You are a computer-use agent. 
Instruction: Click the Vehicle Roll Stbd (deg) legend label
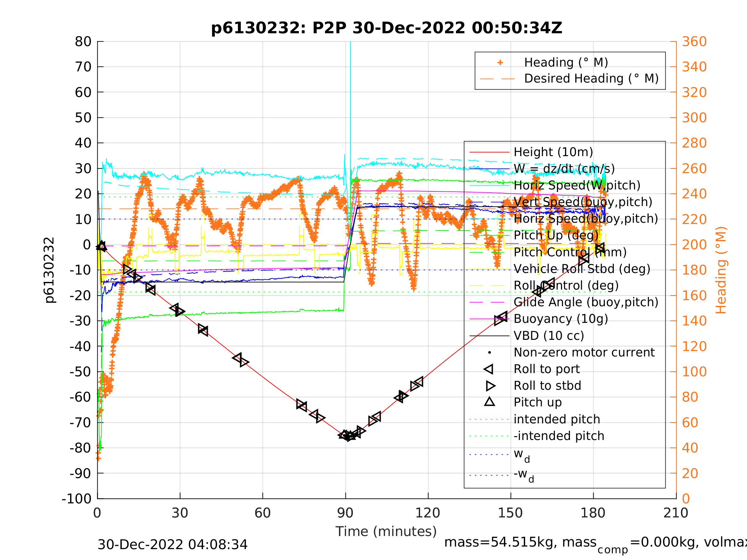(x=582, y=269)
